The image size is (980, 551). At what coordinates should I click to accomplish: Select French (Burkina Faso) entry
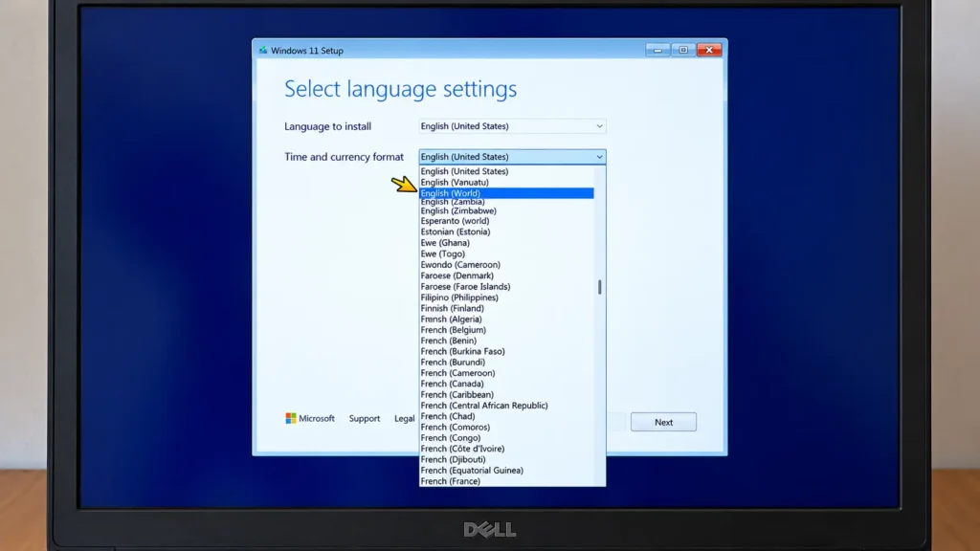pos(506,351)
